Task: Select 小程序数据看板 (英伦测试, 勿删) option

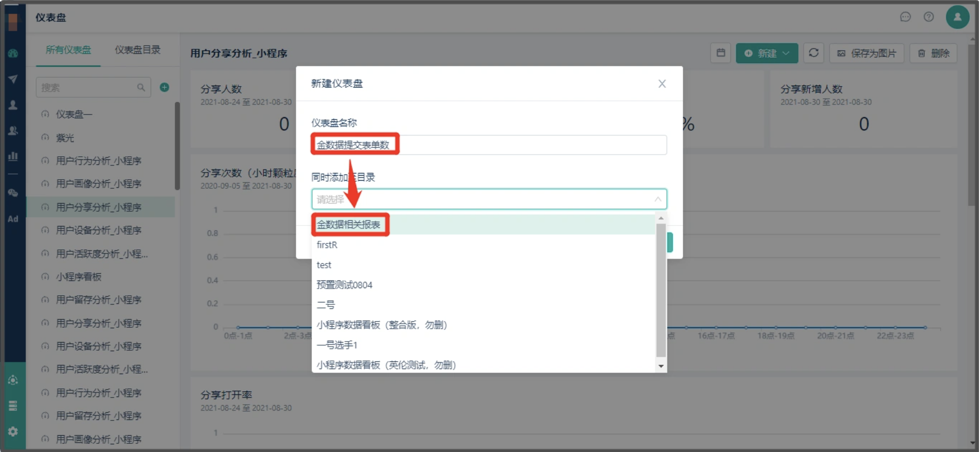Action: pos(483,364)
